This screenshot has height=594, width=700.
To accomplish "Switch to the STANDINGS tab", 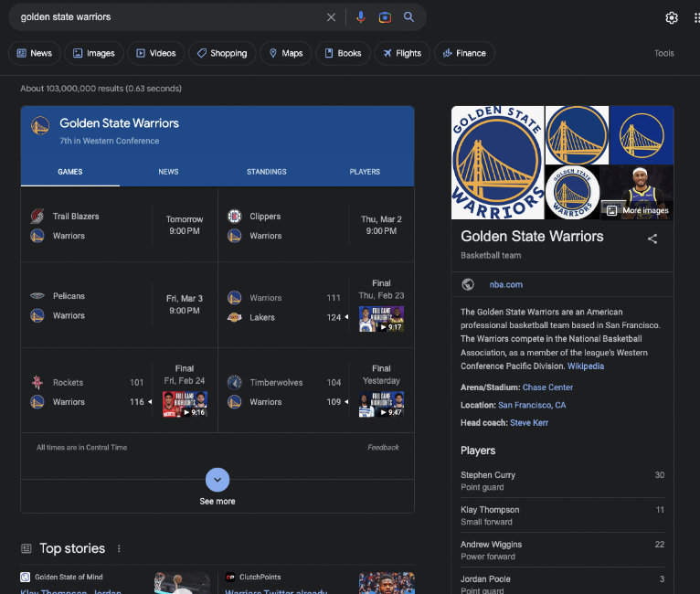I will pos(267,172).
